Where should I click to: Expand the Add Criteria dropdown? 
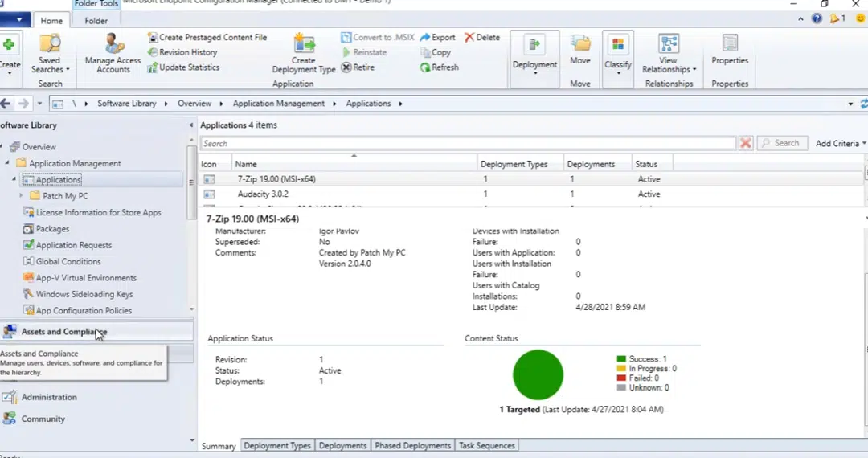[841, 143]
